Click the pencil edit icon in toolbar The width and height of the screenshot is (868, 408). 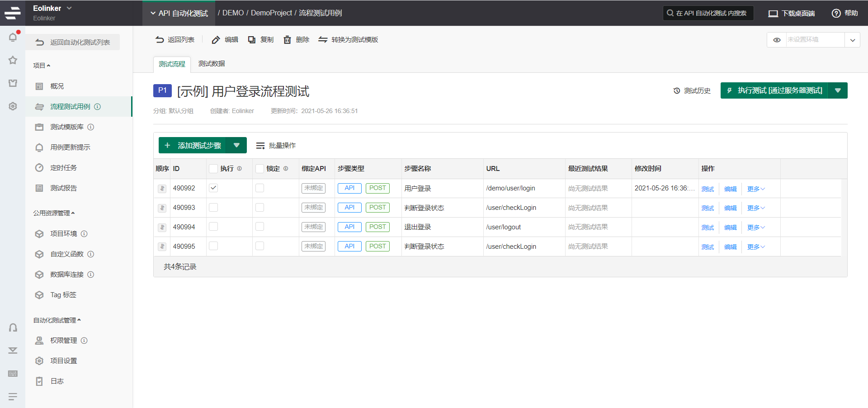coord(216,40)
